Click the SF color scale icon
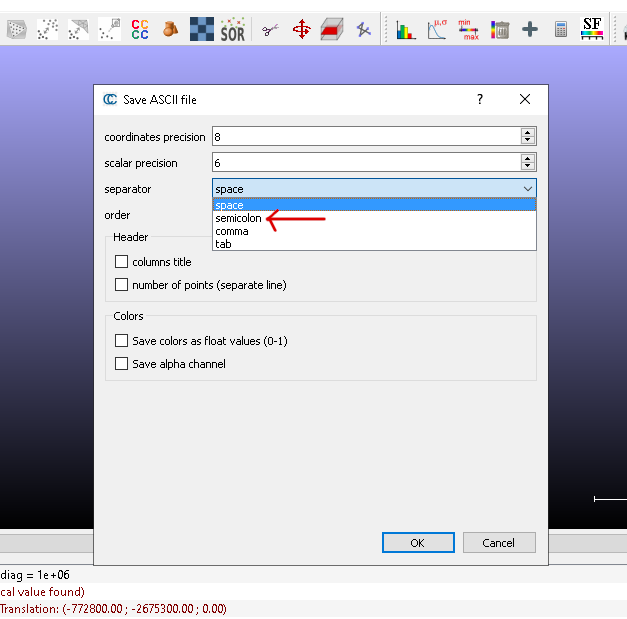This screenshot has width=627, height=619. pos(592,29)
